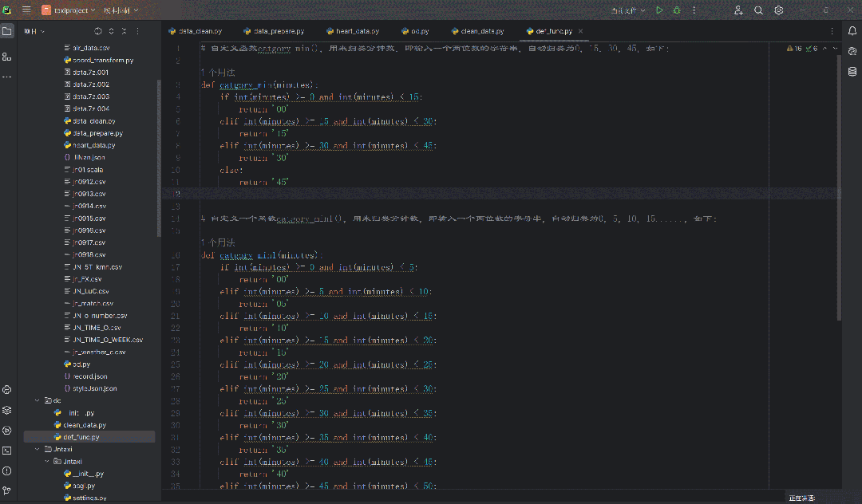Run the current file with the green play button
Screen dimensions: 862x504
tap(659, 10)
